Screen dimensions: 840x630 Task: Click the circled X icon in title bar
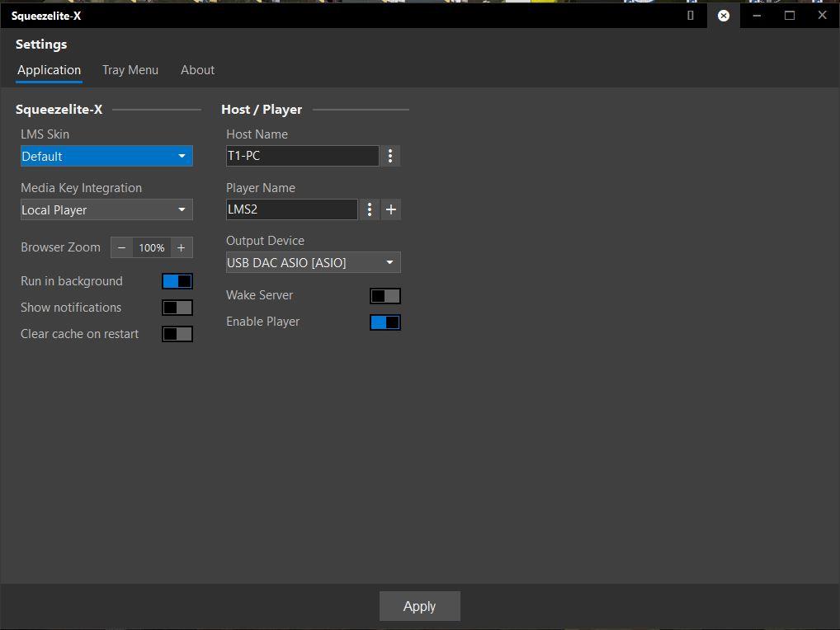[723, 16]
